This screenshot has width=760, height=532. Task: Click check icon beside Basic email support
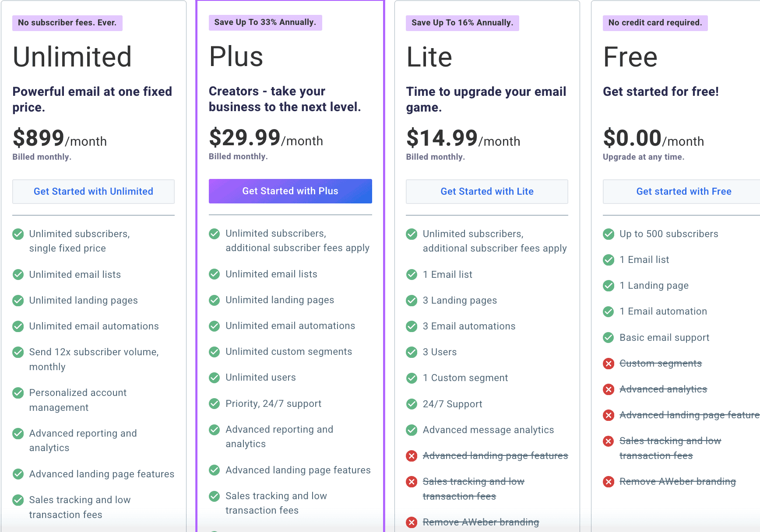[x=609, y=338]
